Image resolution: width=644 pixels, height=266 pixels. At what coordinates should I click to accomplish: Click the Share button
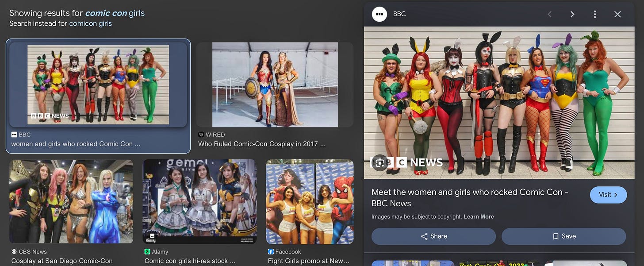point(433,236)
